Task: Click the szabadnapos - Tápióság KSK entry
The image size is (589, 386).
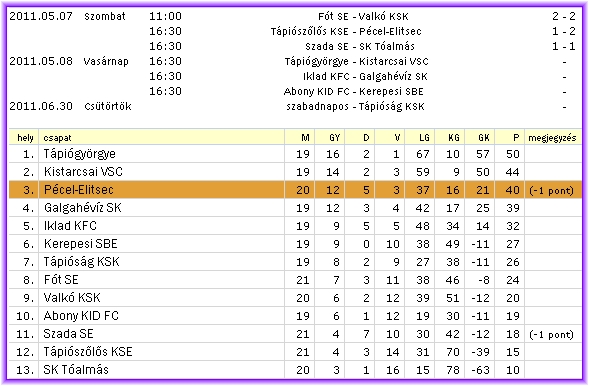Action: coord(355,107)
